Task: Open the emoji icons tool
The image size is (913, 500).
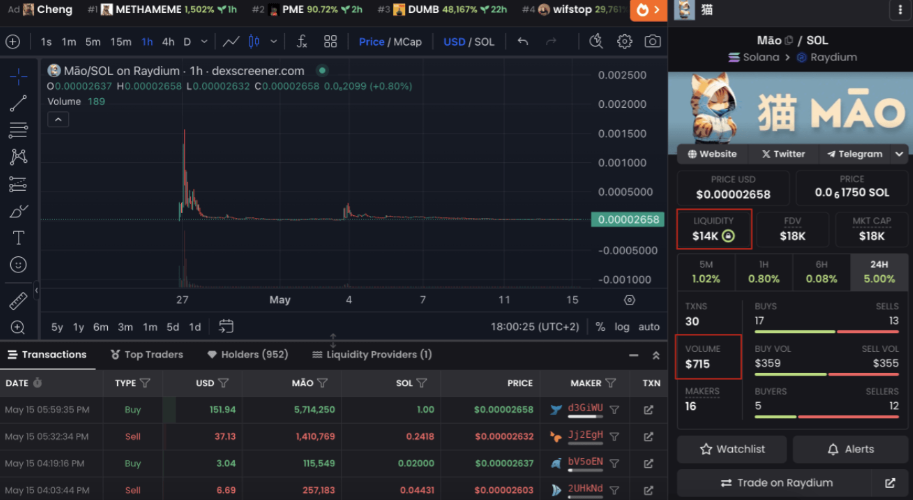Action: 18,265
